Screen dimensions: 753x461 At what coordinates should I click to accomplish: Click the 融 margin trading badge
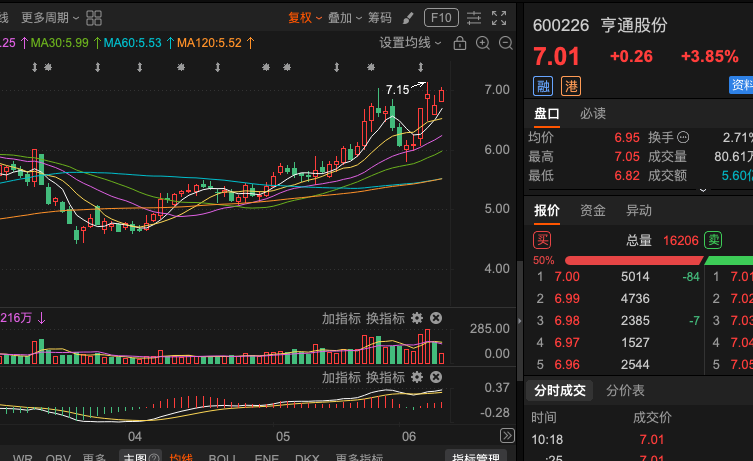[x=543, y=86]
